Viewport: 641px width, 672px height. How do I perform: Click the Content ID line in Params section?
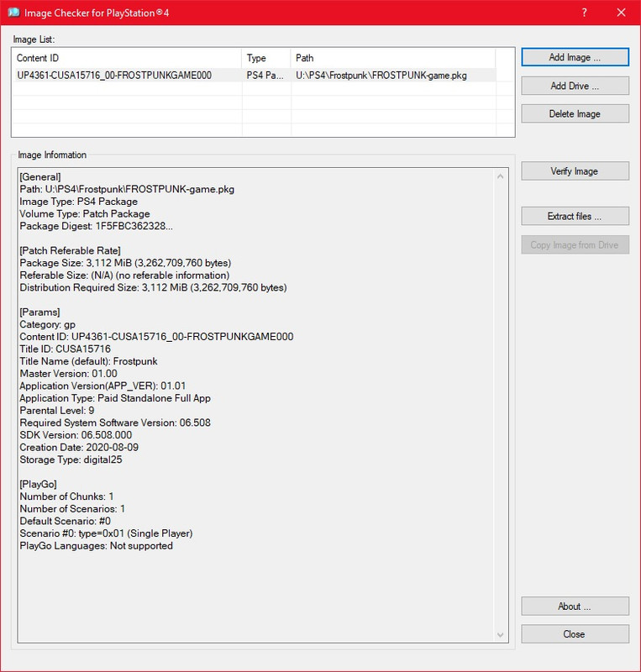point(156,337)
